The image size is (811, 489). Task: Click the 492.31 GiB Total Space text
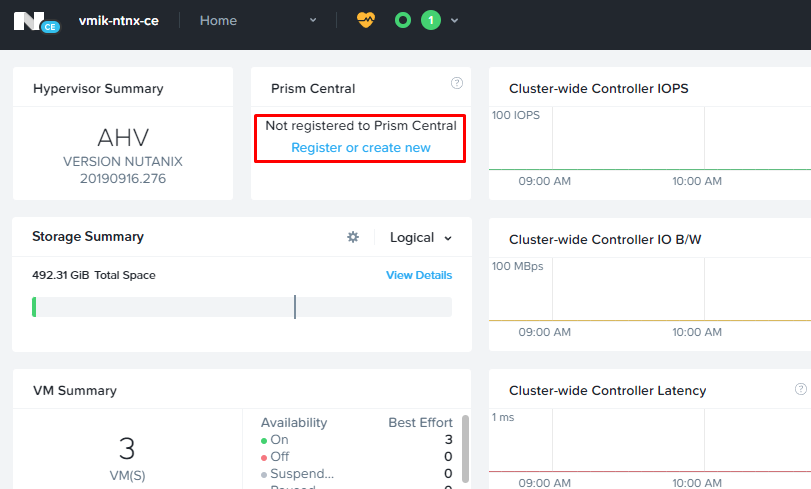tap(94, 275)
